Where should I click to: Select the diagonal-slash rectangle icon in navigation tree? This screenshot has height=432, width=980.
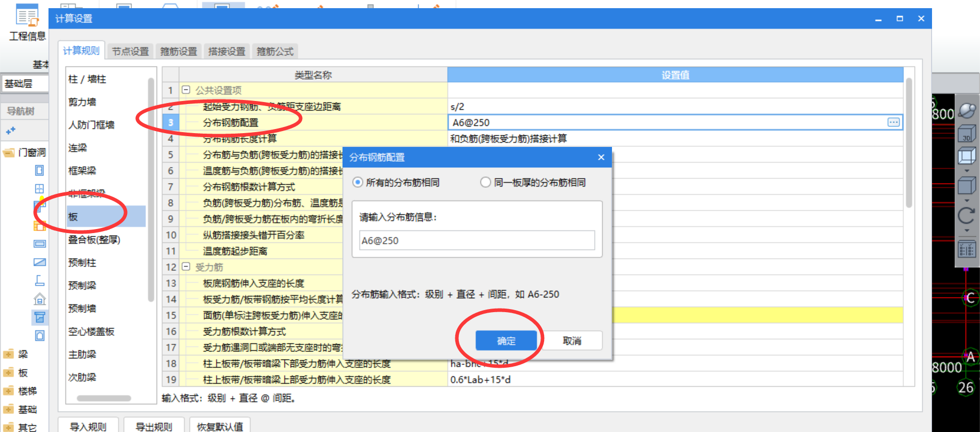(x=39, y=262)
